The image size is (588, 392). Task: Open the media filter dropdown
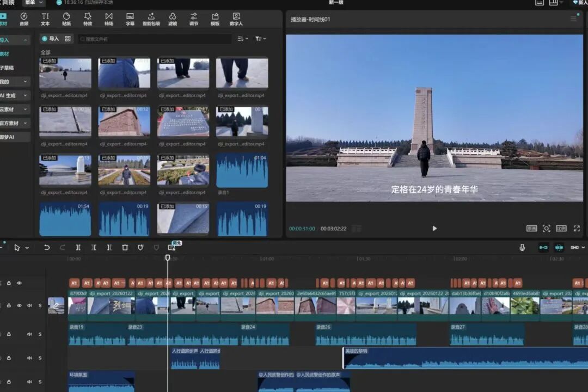click(261, 39)
